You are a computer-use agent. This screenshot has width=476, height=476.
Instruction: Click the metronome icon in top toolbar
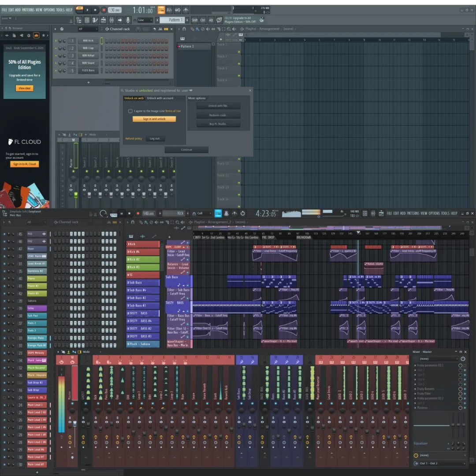(161, 10)
